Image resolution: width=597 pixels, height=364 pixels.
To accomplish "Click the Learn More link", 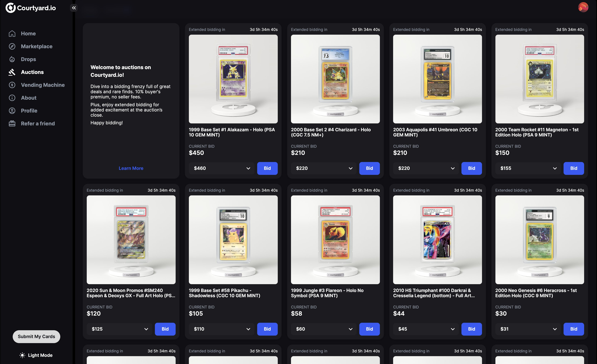I will tap(131, 168).
